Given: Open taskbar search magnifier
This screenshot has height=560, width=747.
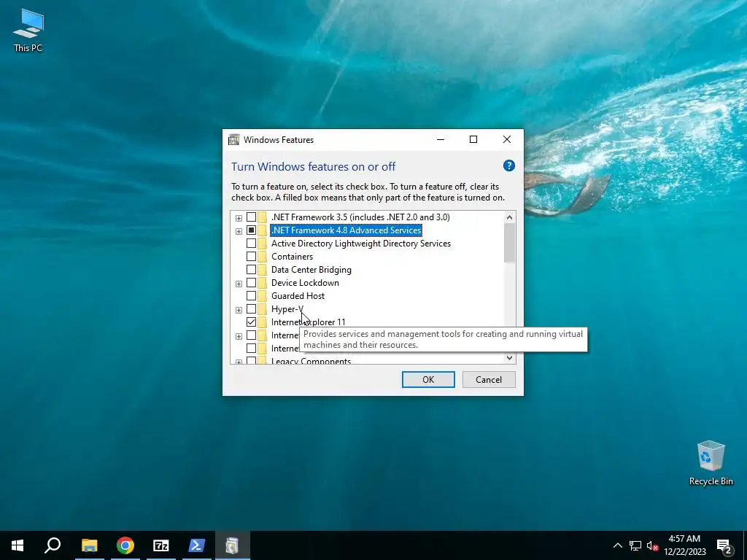Looking at the screenshot, I should pos(53,545).
